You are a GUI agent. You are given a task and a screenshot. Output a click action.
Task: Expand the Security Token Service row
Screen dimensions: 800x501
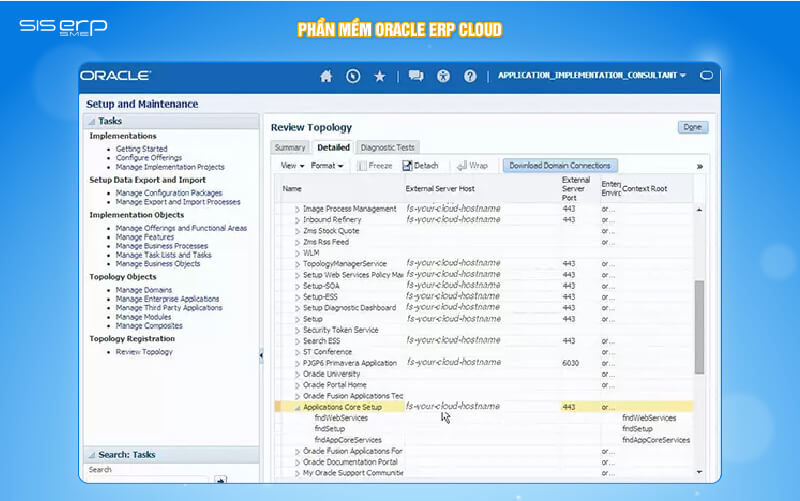click(x=297, y=331)
